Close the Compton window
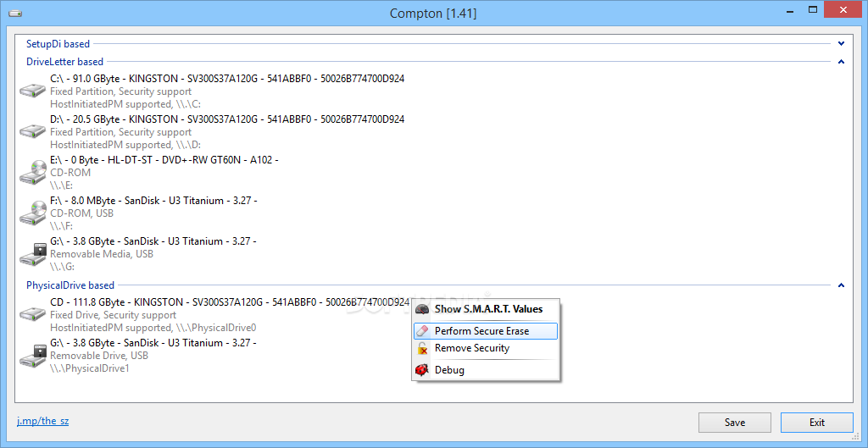The height and width of the screenshot is (448, 868). (843, 10)
